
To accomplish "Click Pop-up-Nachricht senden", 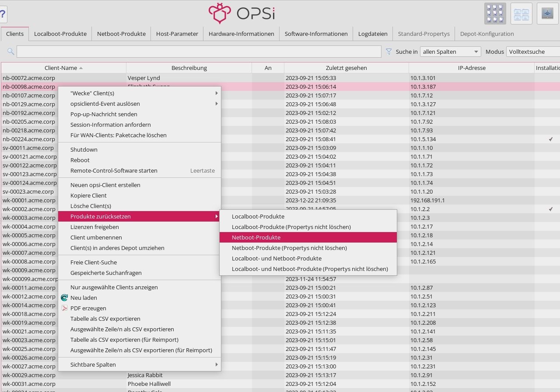I will tap(140, 114).
